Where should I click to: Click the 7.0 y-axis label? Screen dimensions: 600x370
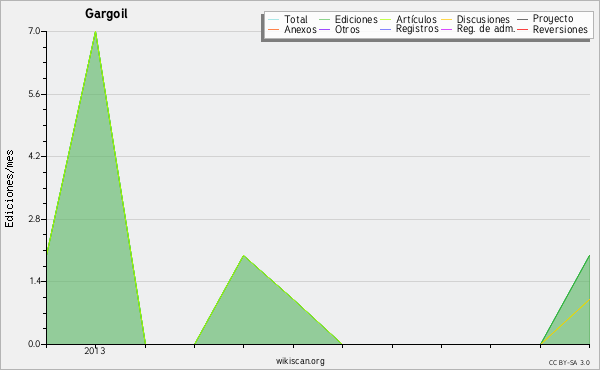tap(34, 31)
